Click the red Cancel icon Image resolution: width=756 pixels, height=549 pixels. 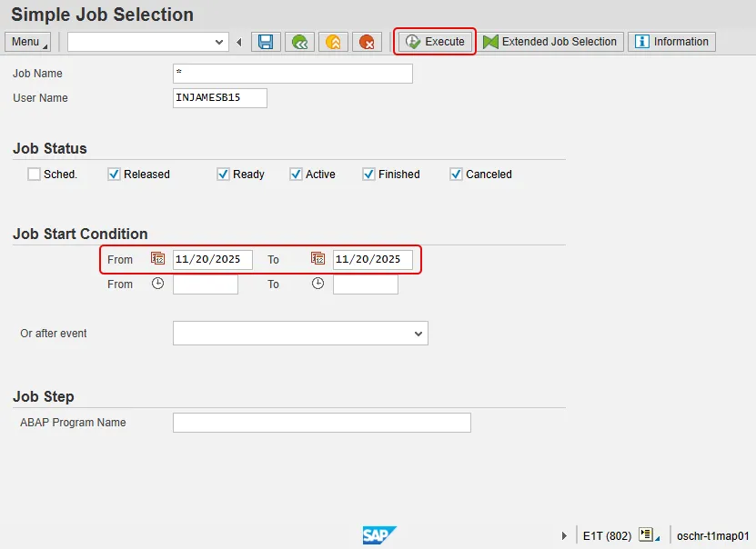click(x=367, y=42)
